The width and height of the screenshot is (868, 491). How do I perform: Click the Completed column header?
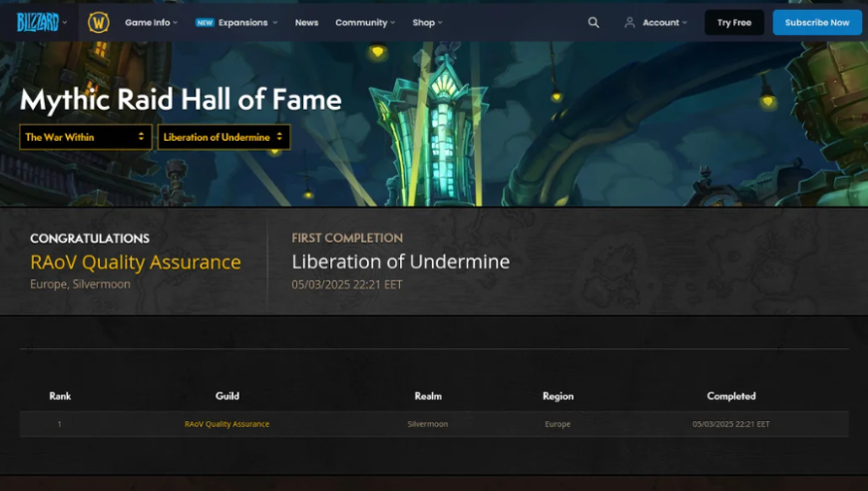pos(731,396)
